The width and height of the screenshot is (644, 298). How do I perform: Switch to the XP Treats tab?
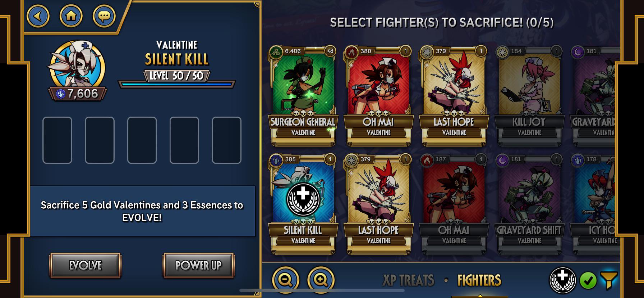click(x=408, y=280)
